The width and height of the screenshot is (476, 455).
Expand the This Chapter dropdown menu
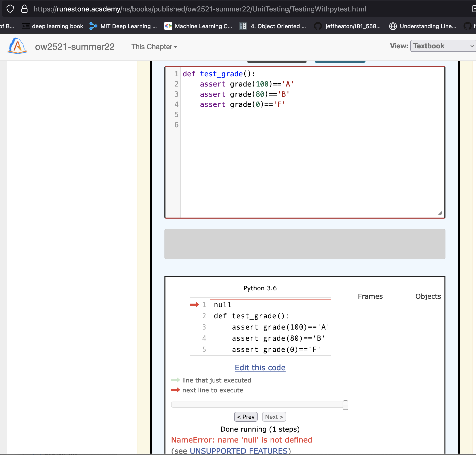click(x=154, y=47)
